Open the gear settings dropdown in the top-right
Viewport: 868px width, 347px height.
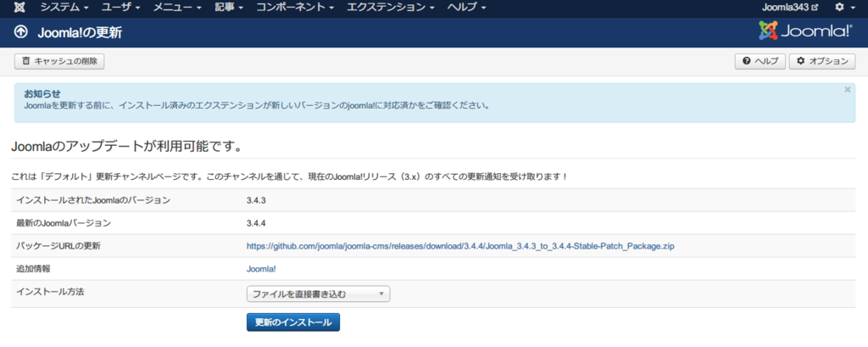click(x=844, y=8)
